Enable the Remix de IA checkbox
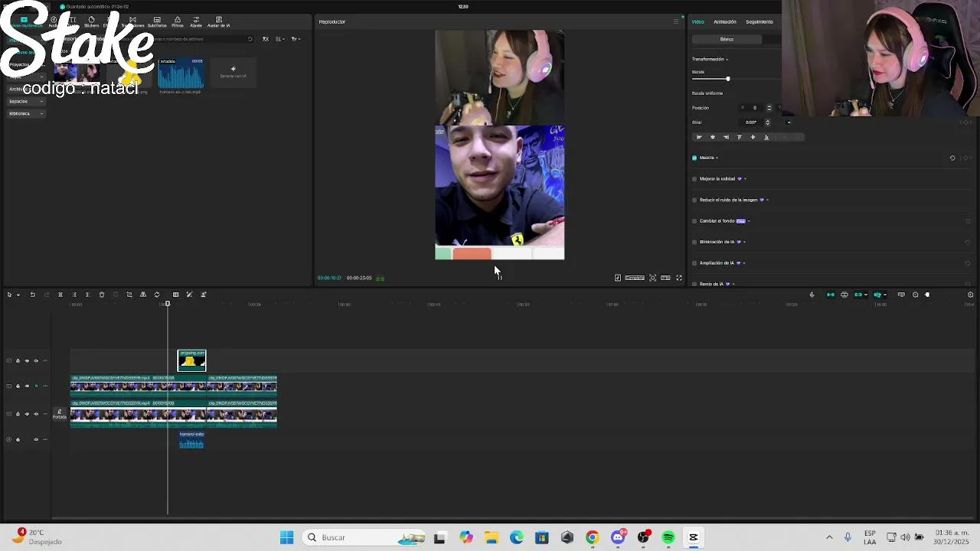 click(x=694, y=284)
